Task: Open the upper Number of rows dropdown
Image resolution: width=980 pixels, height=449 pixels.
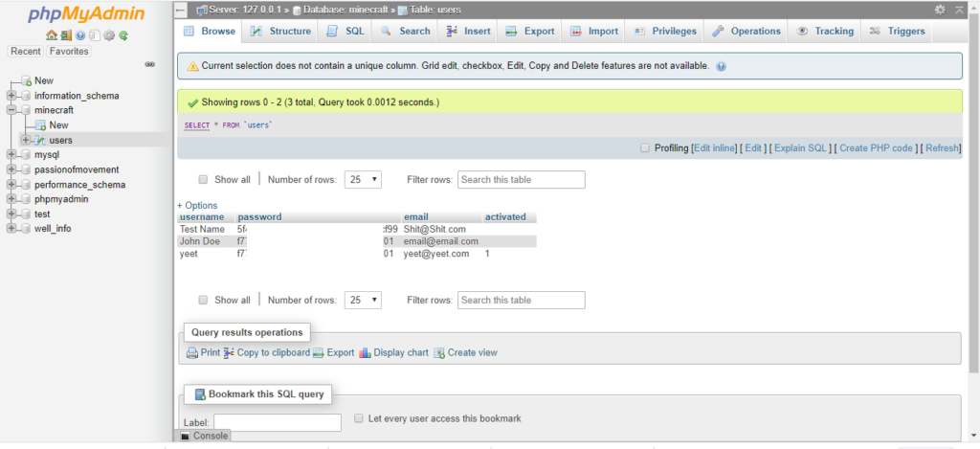Action: [363, 179]
